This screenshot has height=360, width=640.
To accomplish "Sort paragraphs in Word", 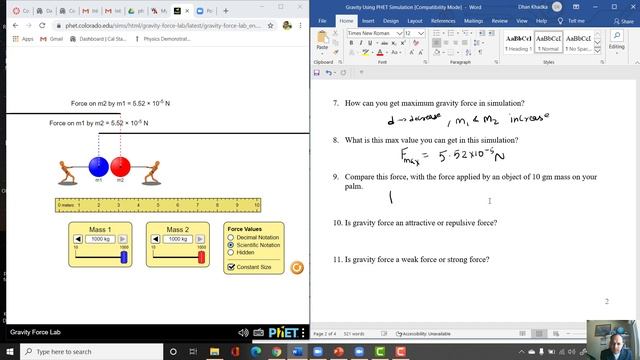I will [469, 53].
